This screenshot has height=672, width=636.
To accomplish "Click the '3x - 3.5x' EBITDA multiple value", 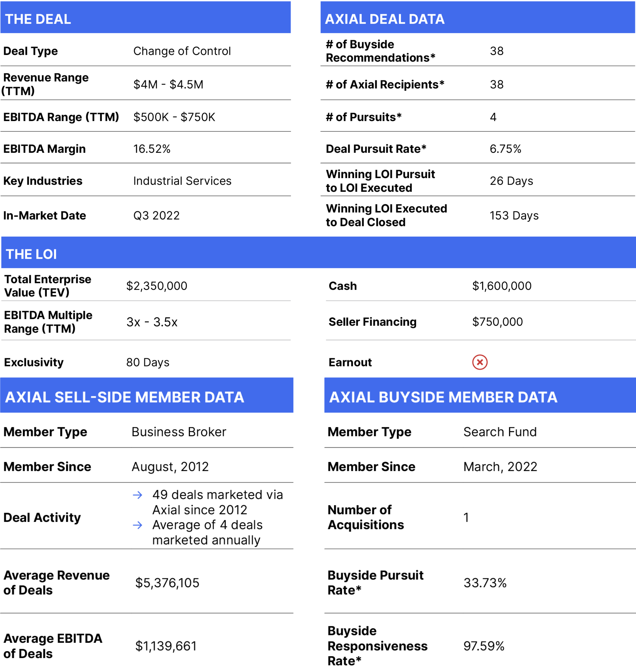I will (152, 322).
